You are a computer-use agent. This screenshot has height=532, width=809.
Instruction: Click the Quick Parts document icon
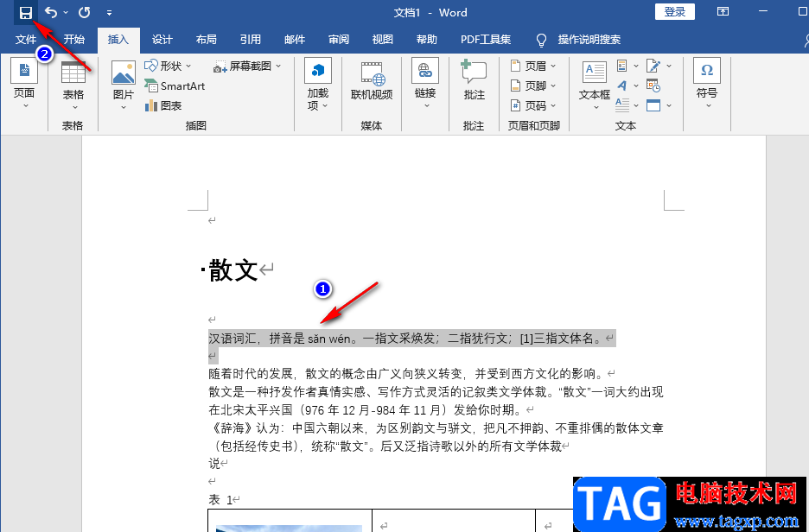621,66
